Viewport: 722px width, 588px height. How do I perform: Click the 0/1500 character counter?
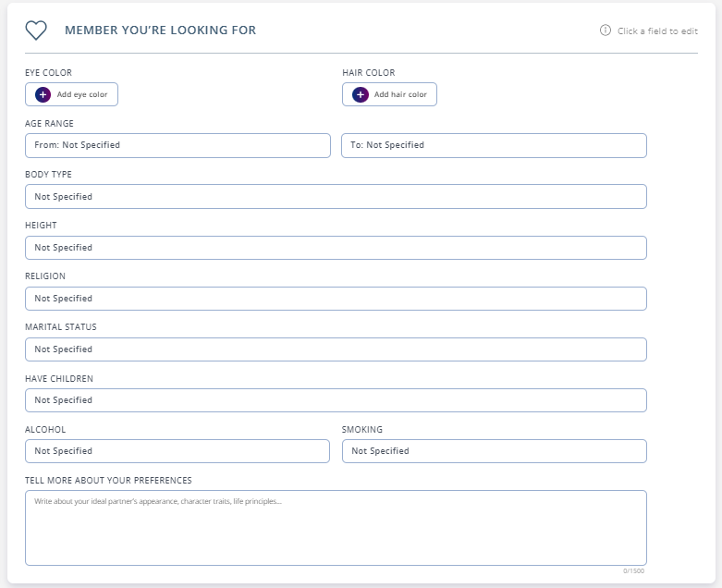pyautogui.click(x=633, y=571)
